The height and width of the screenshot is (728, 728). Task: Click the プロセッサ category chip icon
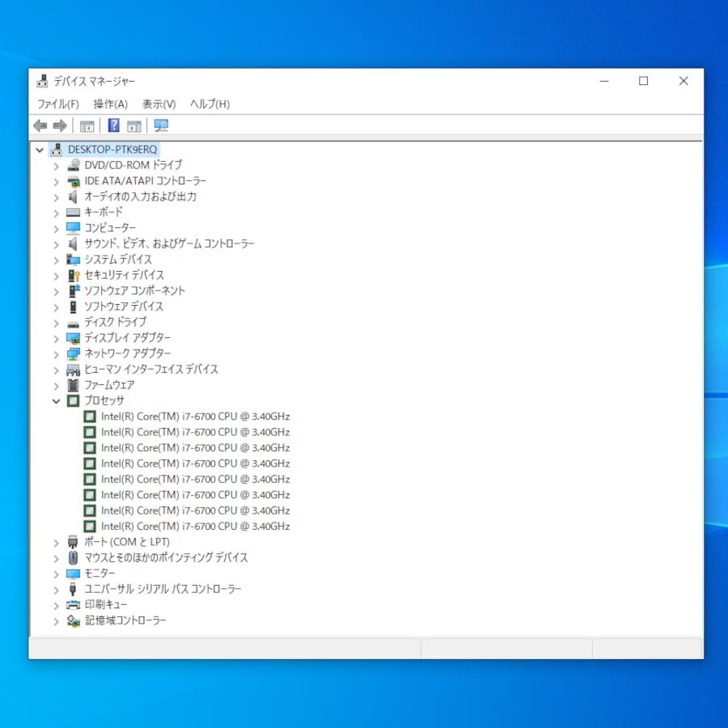click(74, 400)
